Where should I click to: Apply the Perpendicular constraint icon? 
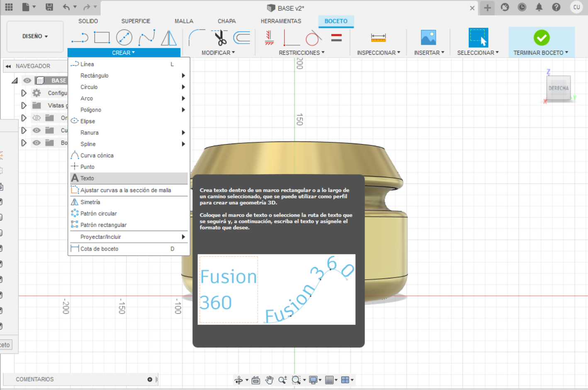pyautogui.click(x=292, y=38)
